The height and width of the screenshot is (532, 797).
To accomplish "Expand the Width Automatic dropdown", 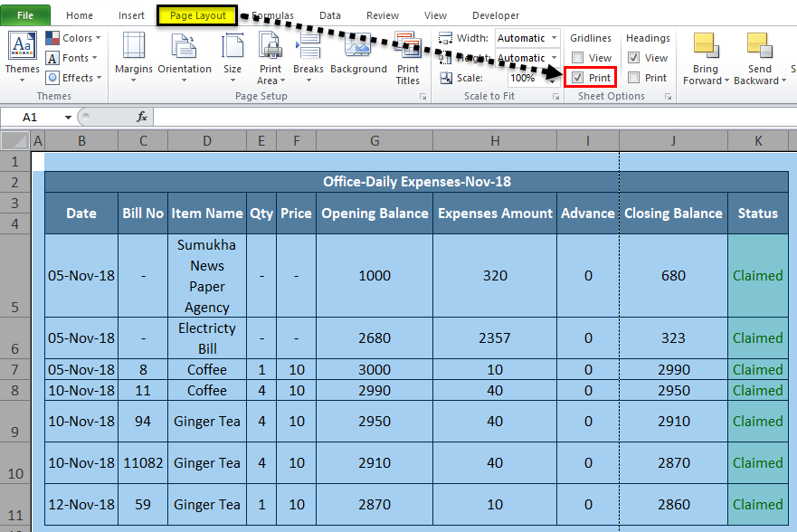I will click(554, 38).
